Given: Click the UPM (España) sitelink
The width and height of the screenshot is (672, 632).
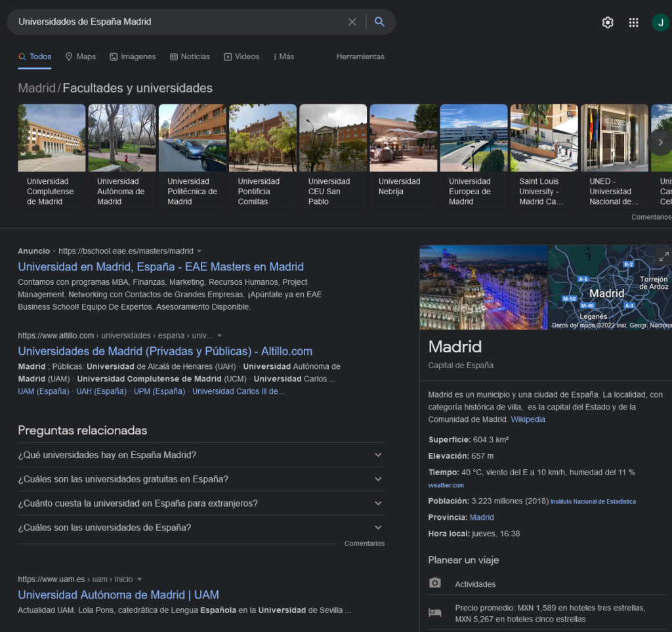Looking at the screenshot, I should point(159,391).
